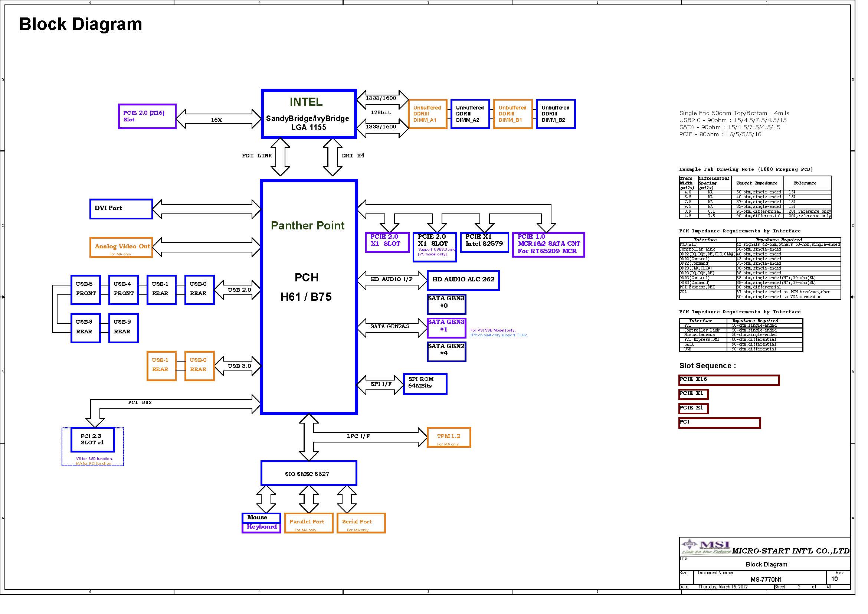Click the "LPC I/F" arrow label
The height and width of the screenshot is (614, 868).
coord(358,436)
